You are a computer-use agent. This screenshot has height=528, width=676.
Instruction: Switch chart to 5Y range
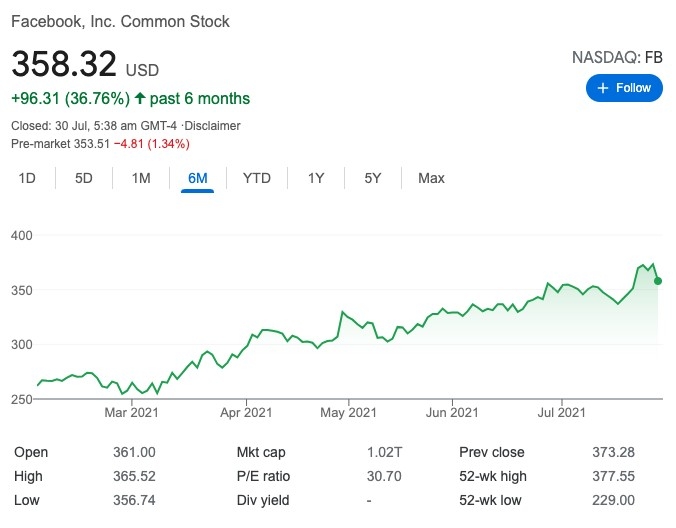pos(372,178)
